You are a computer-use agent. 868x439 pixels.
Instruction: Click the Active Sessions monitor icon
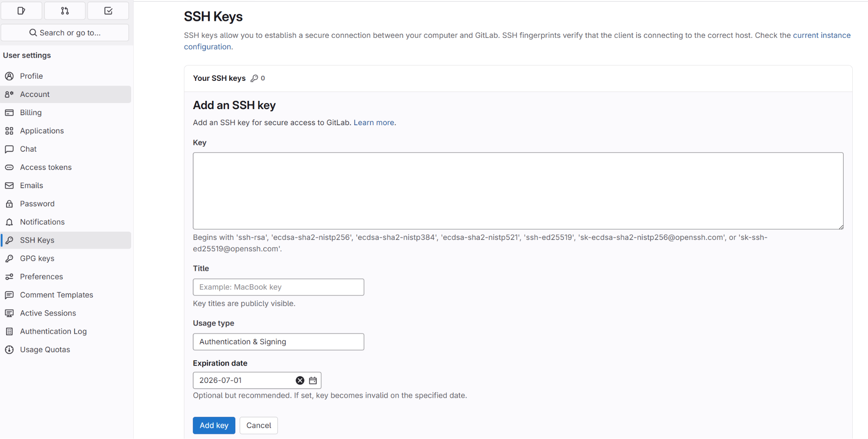[x=9, y=313]
